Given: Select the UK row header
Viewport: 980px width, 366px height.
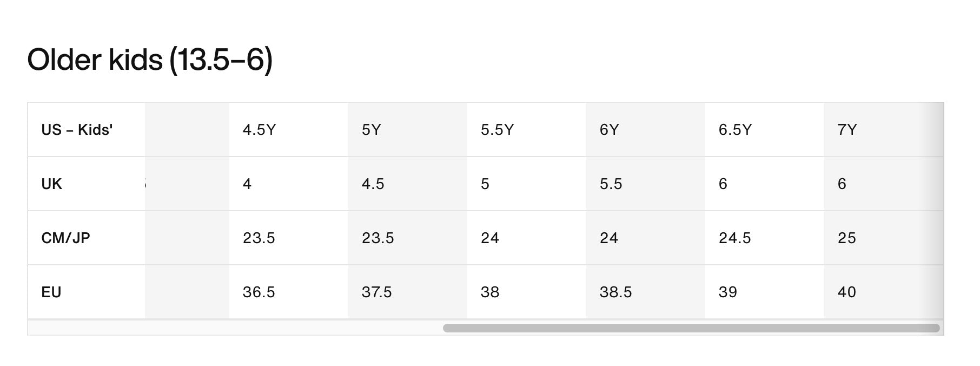Looking at the screenshot, I should tap(52, 184).
